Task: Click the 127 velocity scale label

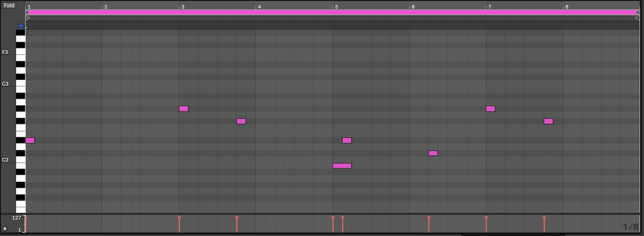Action: [x=16, y=218]
